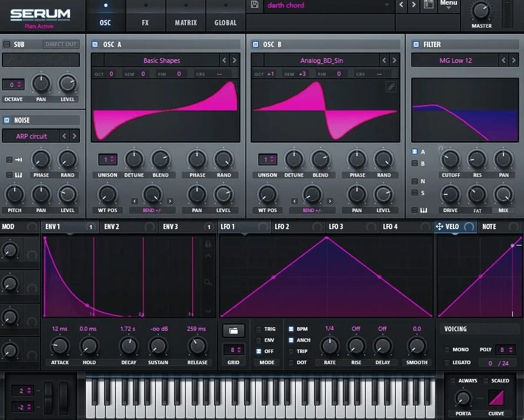Open the preset browser list icon
This screenshot has height=420, width=524.
(x=429, y=5)
